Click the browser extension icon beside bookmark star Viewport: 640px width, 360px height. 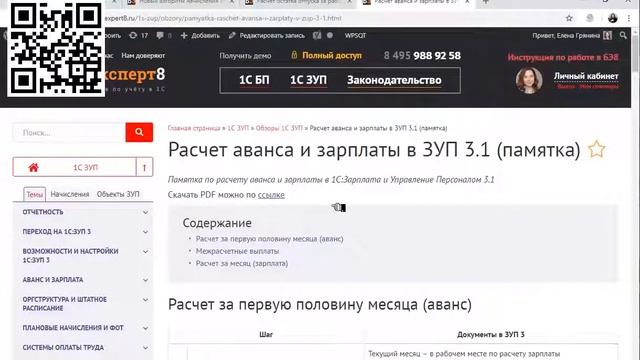590,18
